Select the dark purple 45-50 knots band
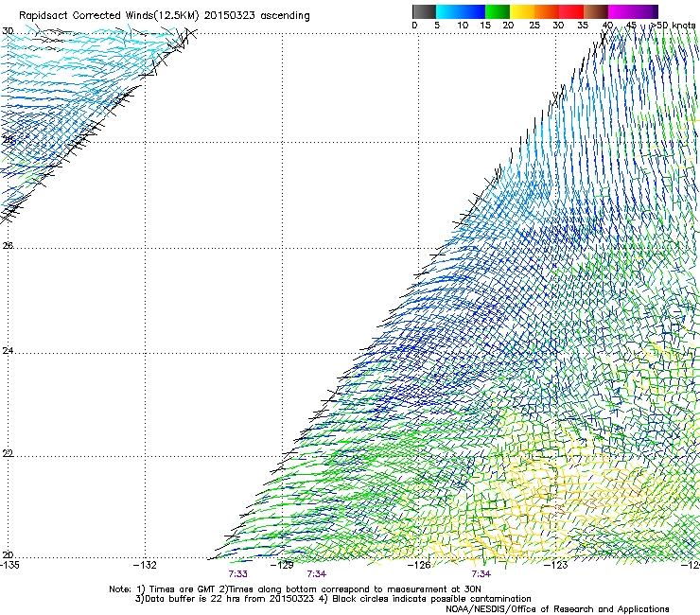This screenshot has width=700, height=615. 645,11
